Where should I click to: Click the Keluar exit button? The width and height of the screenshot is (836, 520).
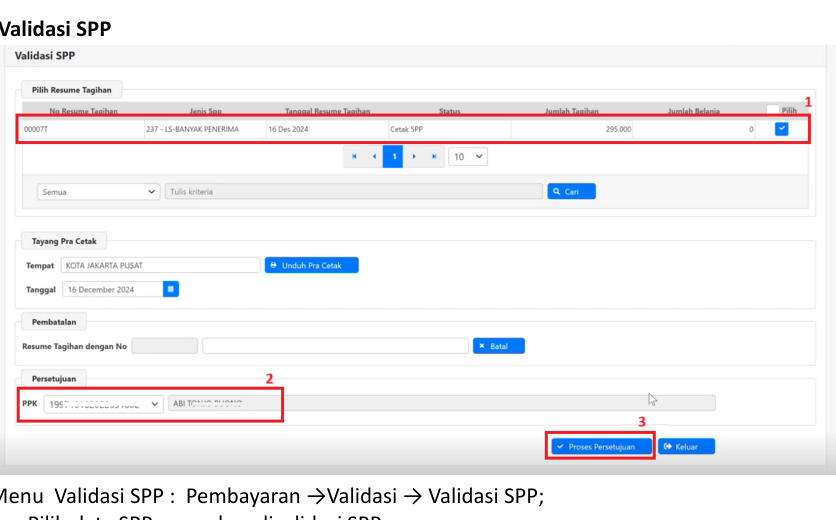(686, 446)
